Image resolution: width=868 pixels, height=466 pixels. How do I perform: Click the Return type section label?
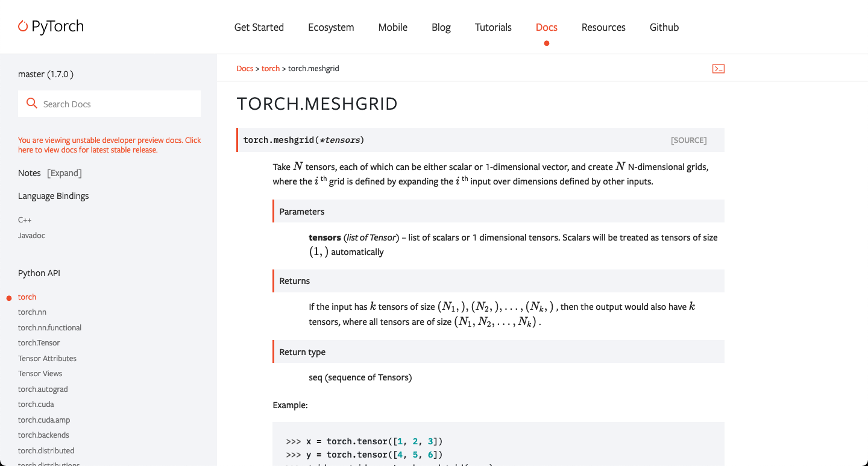point(303,352)
